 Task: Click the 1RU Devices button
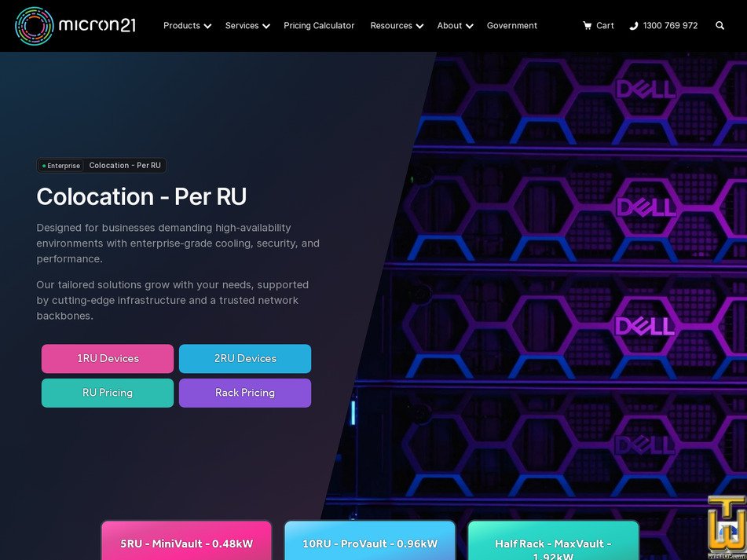108,358
